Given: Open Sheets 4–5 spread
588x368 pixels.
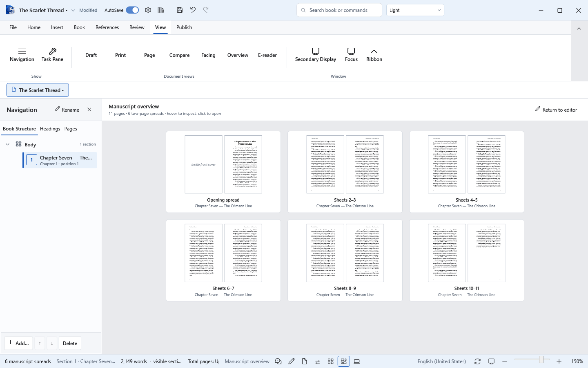Looking at the screenshot, I should coord(467,172).
